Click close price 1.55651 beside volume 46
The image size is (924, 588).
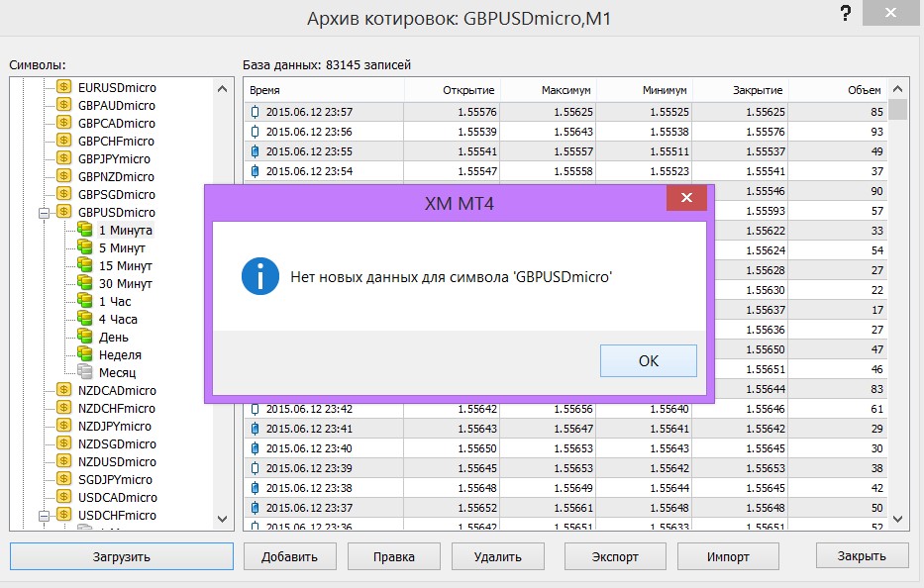coord(766,369)
